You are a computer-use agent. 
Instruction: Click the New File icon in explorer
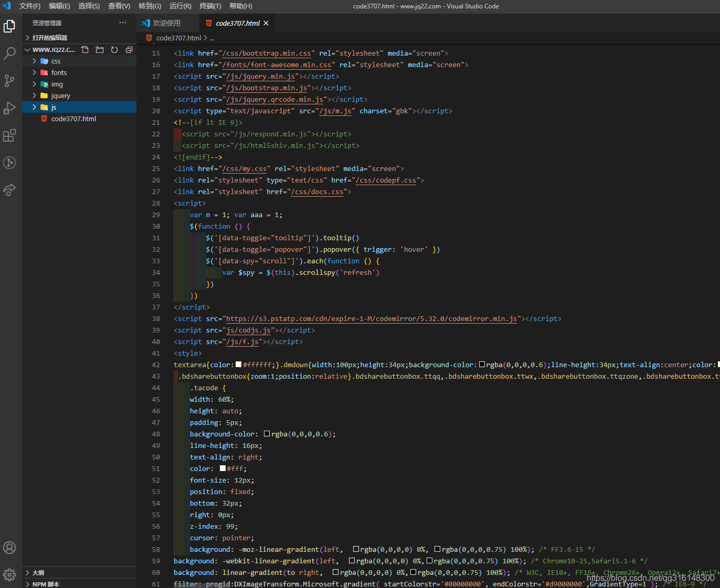(x=85, y=50)
